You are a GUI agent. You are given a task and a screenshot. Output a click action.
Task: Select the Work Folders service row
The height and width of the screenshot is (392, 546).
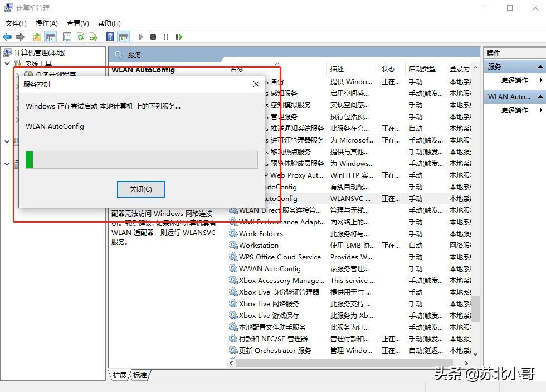pyautogui.click(x=350, y=234)
